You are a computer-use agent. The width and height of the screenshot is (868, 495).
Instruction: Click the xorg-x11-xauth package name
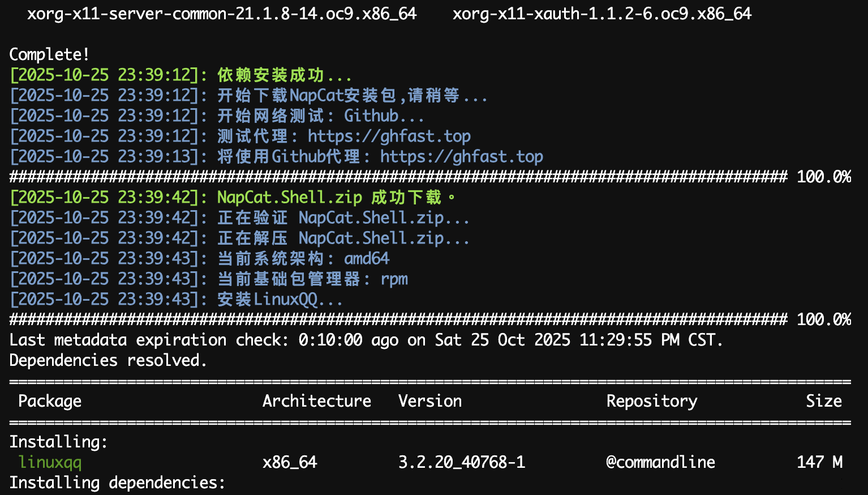(x=601, y=14)
